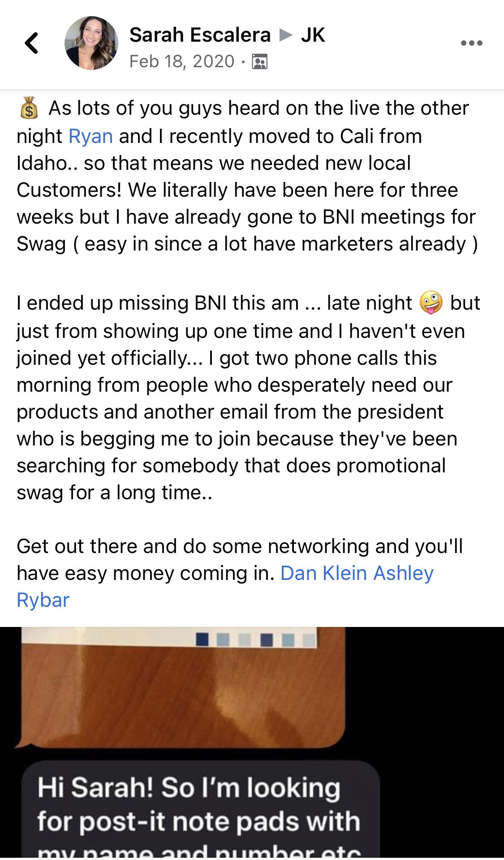Tap the money bag emoji

click(29, 108)
